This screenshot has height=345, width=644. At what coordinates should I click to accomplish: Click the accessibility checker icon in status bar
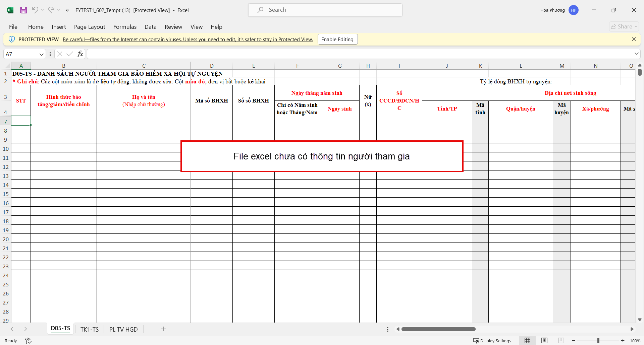(x=28, y=341)
